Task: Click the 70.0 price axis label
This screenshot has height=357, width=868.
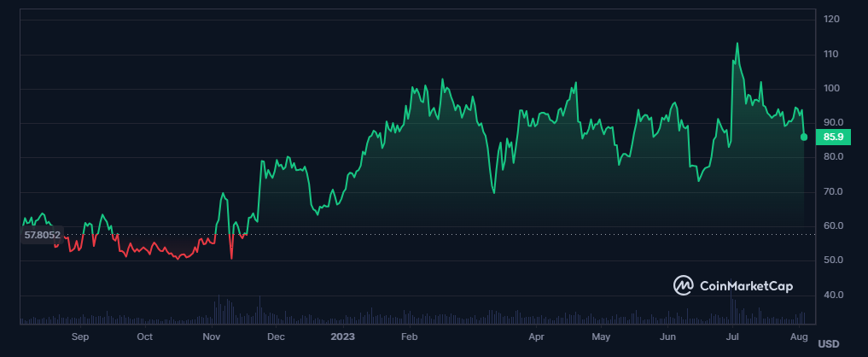Action: point(833,192)
